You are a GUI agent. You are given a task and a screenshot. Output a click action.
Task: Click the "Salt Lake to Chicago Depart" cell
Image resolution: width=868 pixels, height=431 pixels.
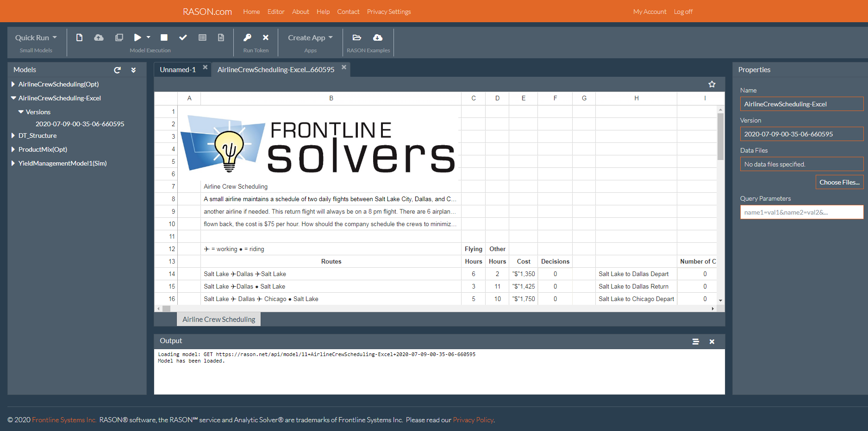coord(636,299)
